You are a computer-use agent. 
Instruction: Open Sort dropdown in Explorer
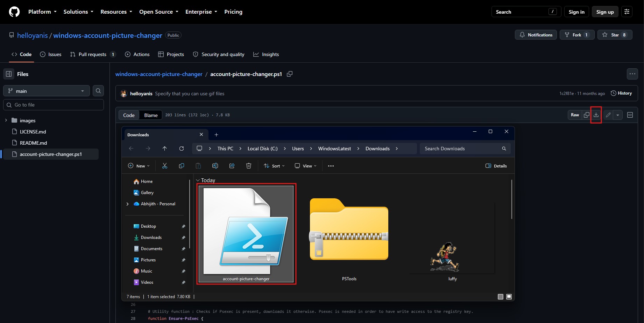click(274, 166)
